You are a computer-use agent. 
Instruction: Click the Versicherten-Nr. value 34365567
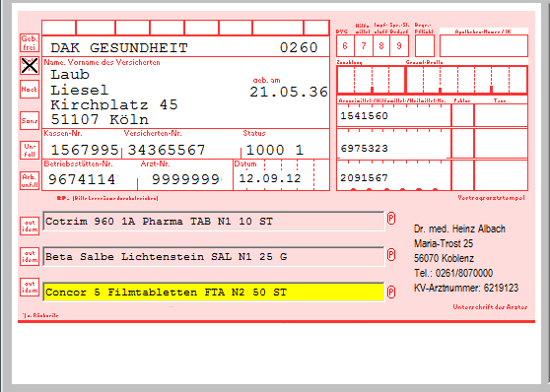click(x=167, y=150)
